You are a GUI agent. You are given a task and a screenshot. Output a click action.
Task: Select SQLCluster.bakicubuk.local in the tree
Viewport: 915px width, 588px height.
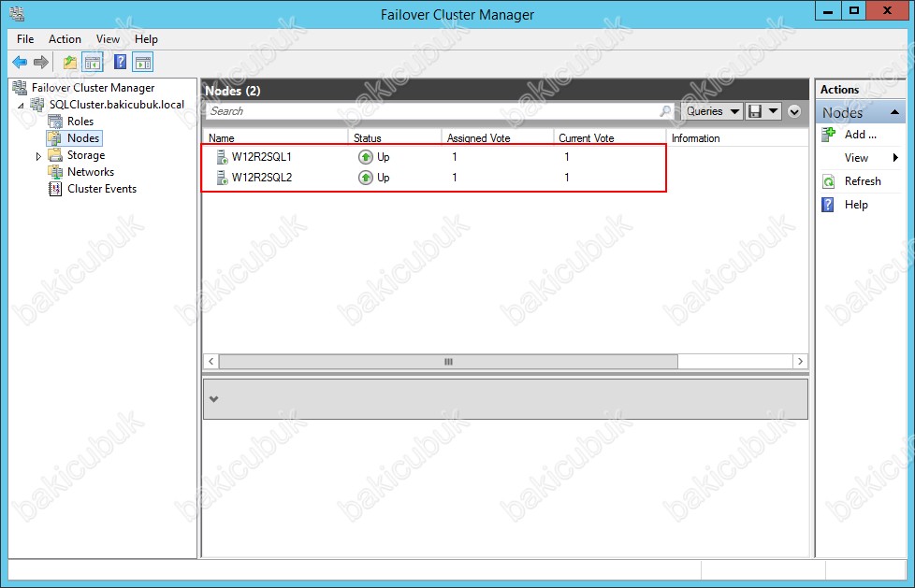pos(117,105)
